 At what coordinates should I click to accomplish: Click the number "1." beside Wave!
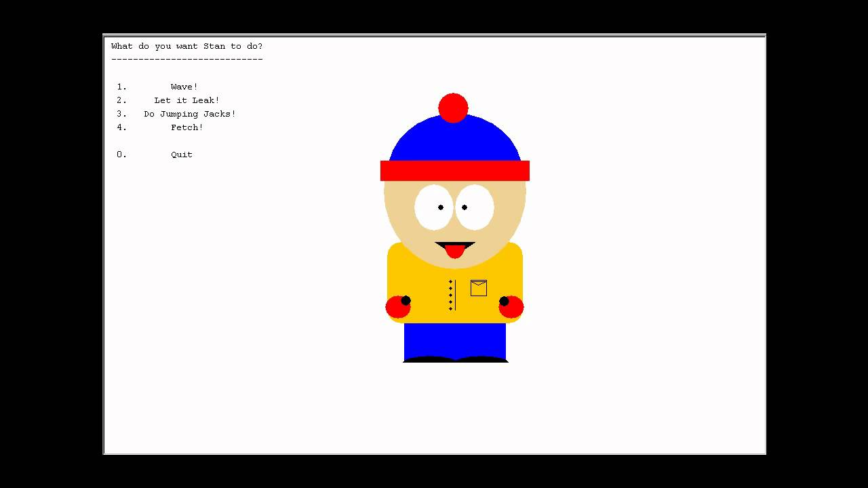click(122, 87)
